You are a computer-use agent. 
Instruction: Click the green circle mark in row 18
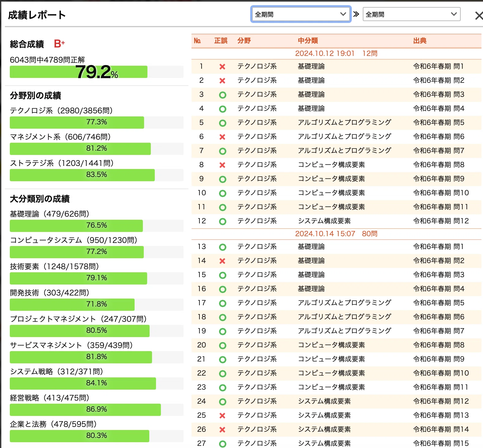pos(223,317)
